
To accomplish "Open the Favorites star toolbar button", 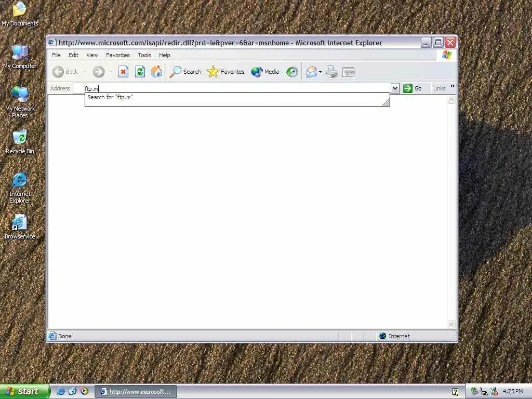I will click(x=225, y=72).
